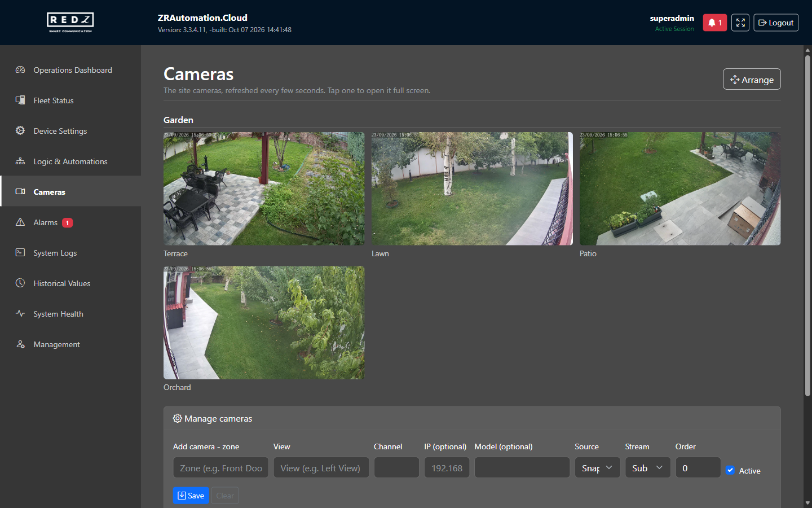Click the Order number field
812x508 pixels.
coord(698,468)
